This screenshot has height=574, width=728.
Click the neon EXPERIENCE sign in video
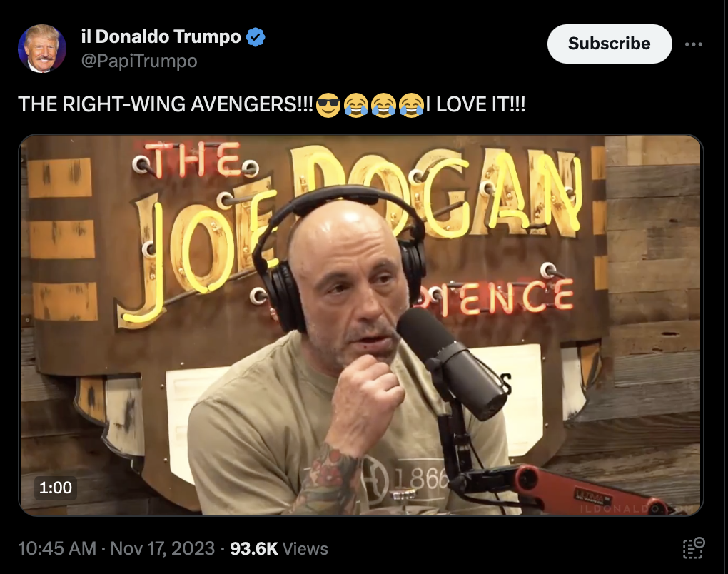[492, 297]
